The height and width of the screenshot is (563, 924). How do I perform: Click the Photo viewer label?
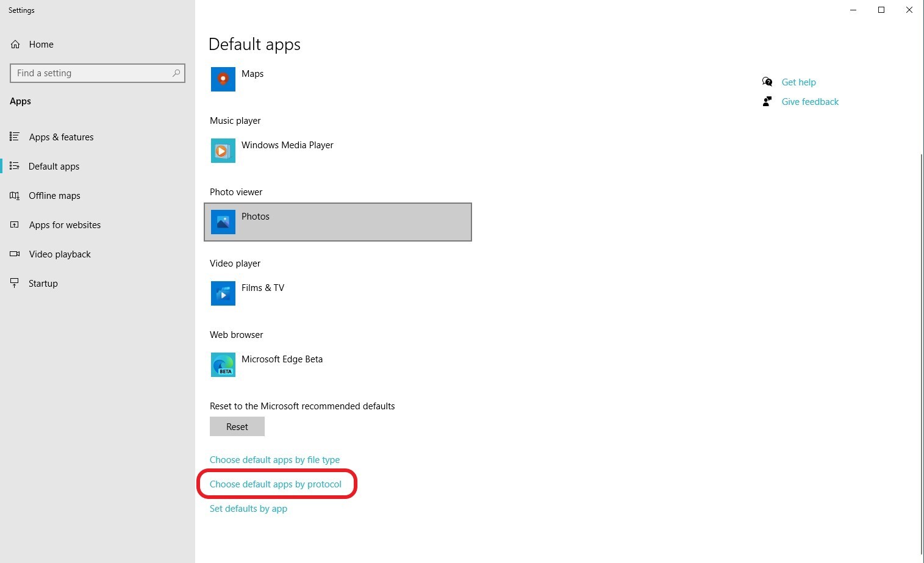point(236,192)
